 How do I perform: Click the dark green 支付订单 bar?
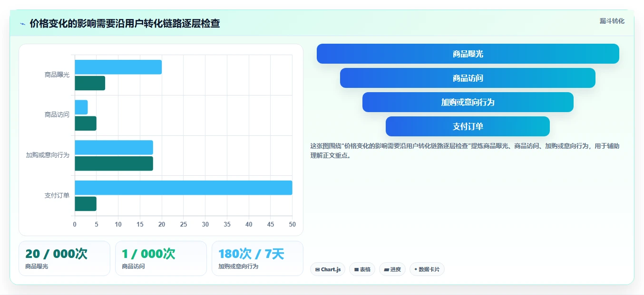click(86, 204)
